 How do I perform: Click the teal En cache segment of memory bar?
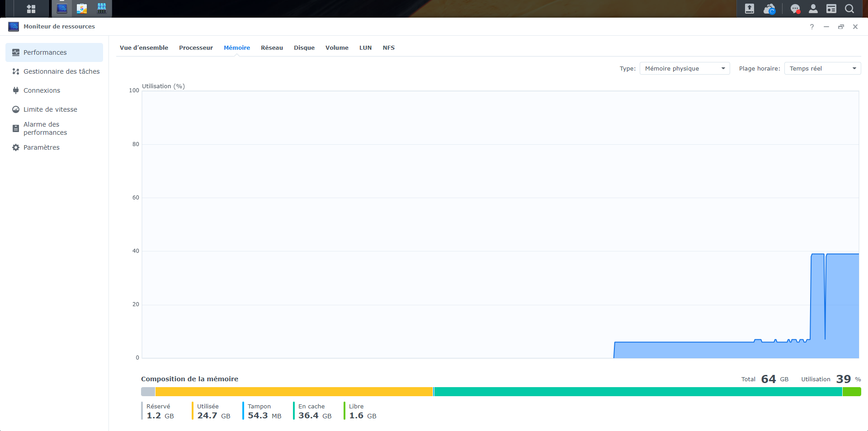tap(638, 392)
